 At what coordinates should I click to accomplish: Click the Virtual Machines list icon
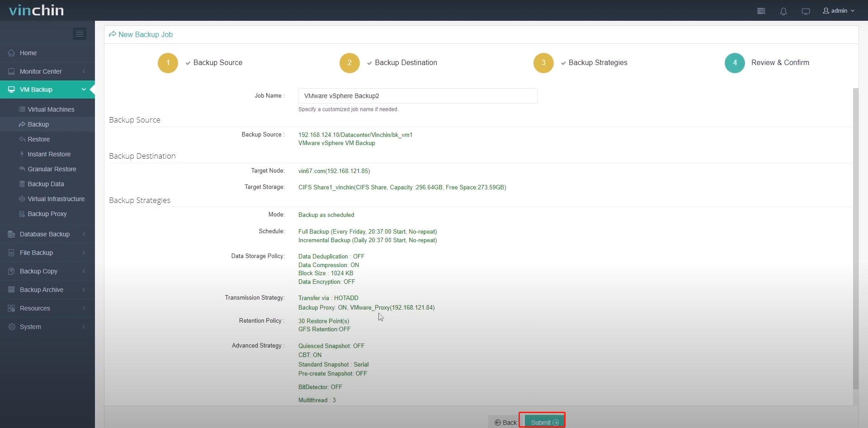tap(22, 109)
